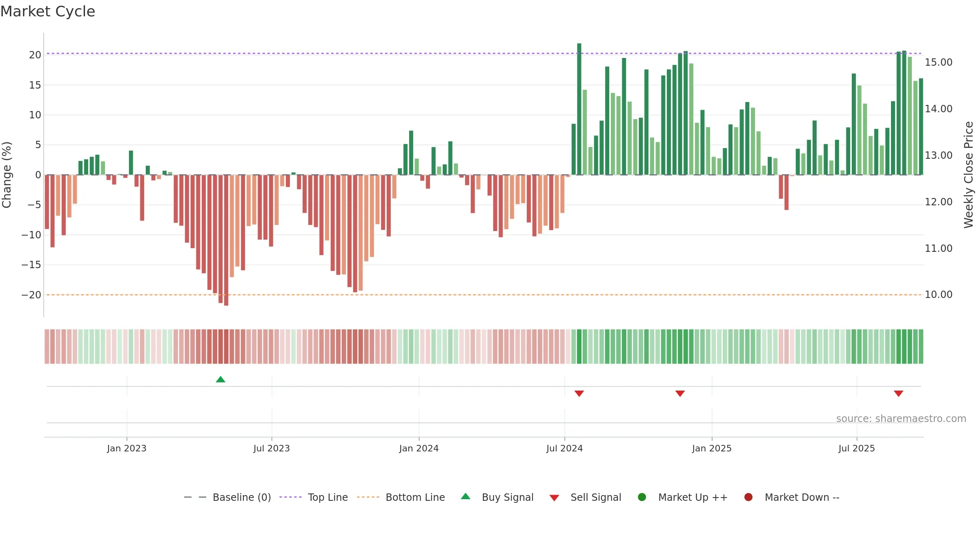Image resolution: width=980 pixels, height=551 pixels.
Task: Click the Jul 2025 axis label
Action: click(x=857, y=448)
